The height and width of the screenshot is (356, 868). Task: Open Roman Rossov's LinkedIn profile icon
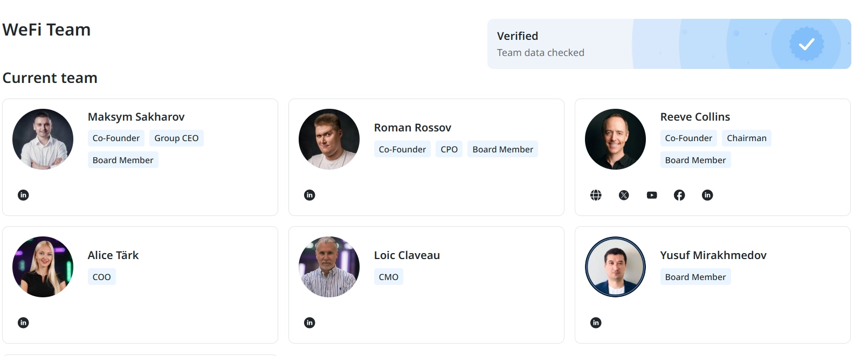click(x=309, y=195)
